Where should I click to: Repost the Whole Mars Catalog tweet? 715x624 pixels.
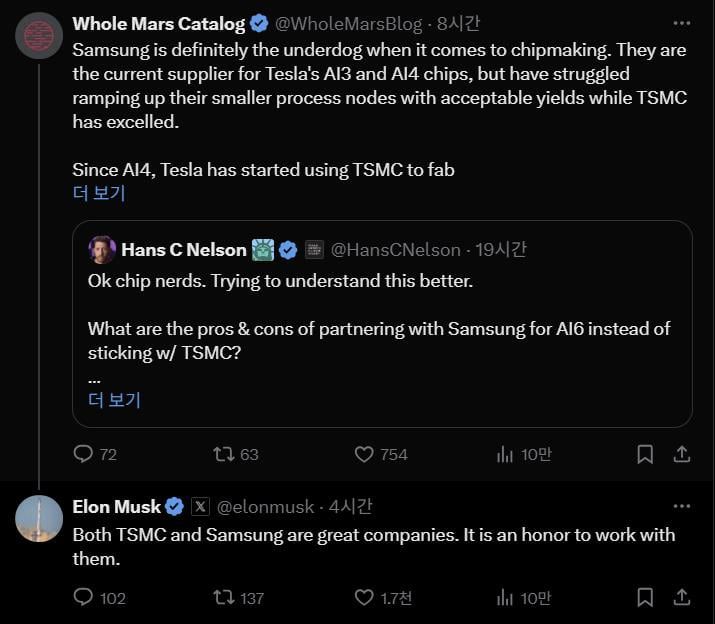(x=225, y=454)
